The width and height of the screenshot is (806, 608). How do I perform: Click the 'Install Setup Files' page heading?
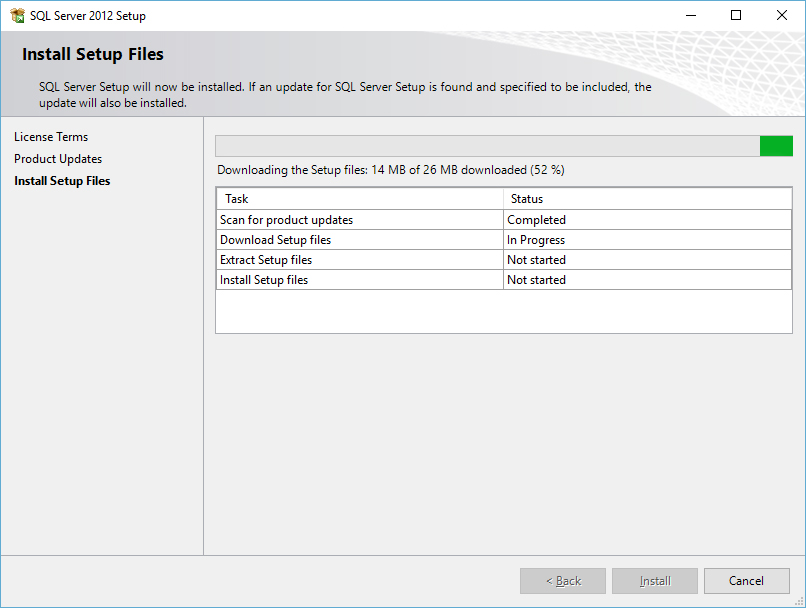click(x=93, y=54)
